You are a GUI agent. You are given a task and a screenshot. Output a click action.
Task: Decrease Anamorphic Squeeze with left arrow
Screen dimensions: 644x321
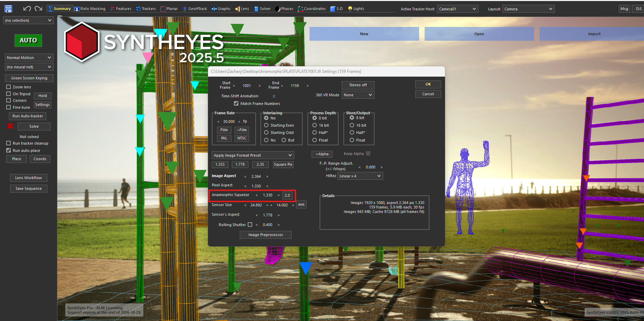257,195
